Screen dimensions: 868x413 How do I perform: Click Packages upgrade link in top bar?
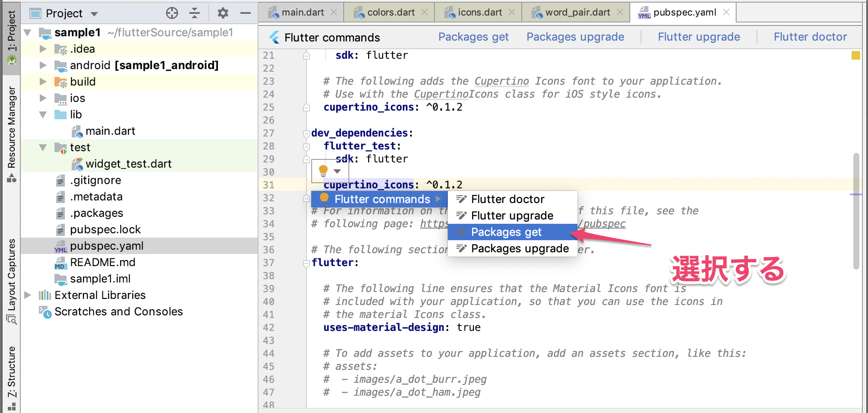coord(575,37)
